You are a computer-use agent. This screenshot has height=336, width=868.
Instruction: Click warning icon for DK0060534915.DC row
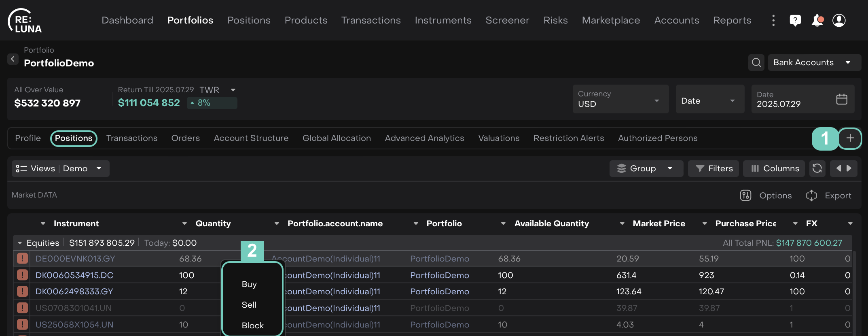coord(22,275)
